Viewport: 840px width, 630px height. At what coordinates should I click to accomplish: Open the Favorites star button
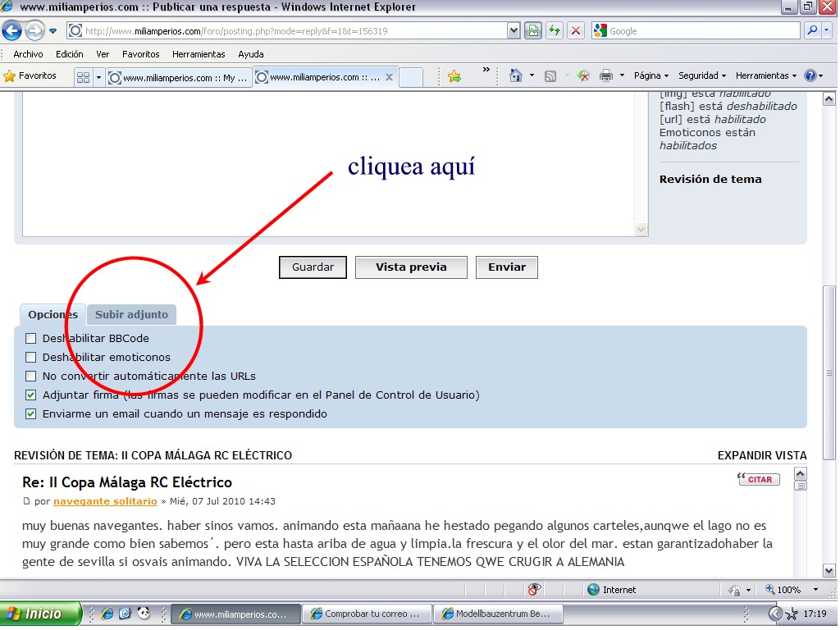coord(30,75)
